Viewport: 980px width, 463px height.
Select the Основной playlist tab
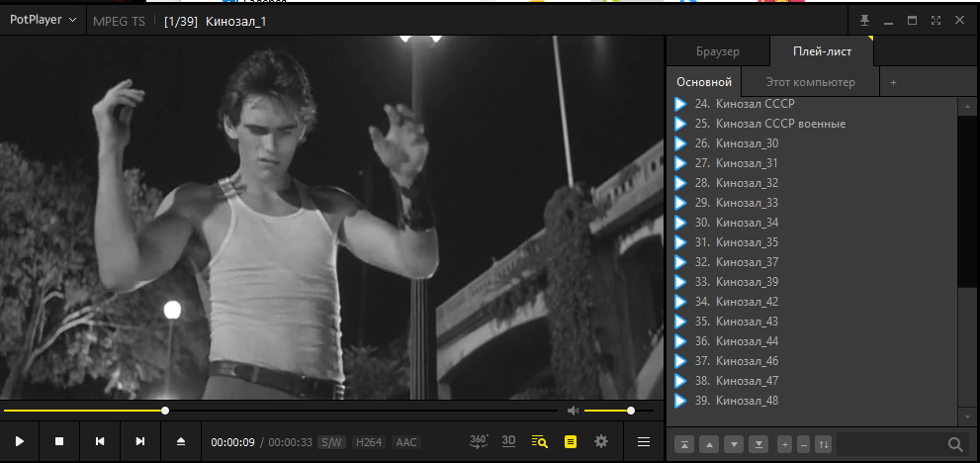[704, 82]
